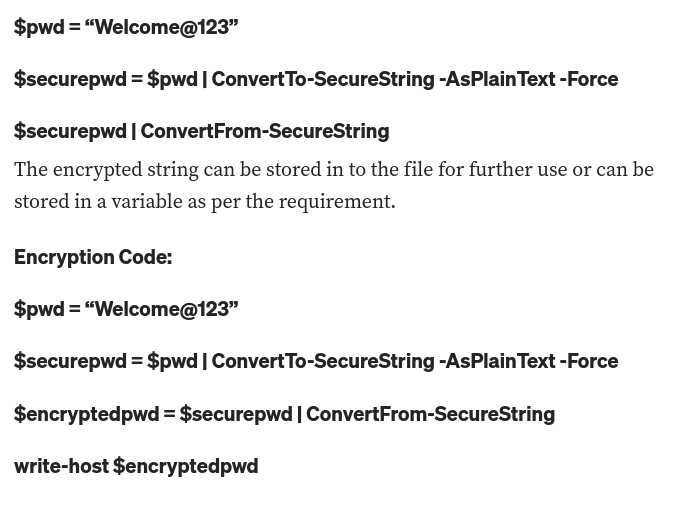This screenshot has width=683, height=505.
Task: Click "ConvertTo-SecureString" in the topmost command
Action: (323, 79)
